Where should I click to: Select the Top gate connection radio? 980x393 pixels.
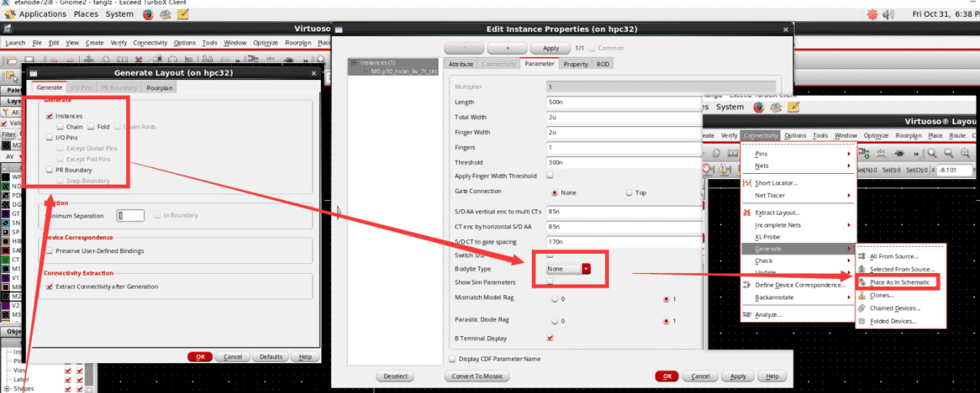630,192
